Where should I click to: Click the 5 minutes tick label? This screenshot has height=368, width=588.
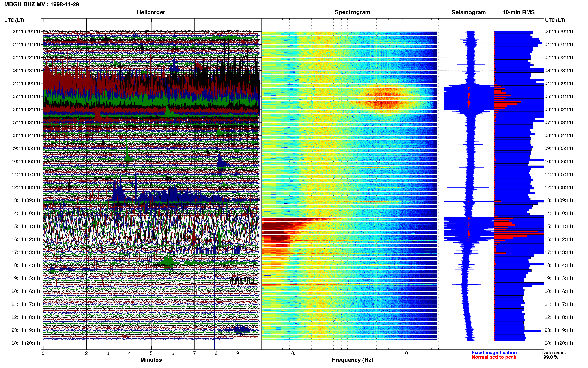click(x=151, y=353)
